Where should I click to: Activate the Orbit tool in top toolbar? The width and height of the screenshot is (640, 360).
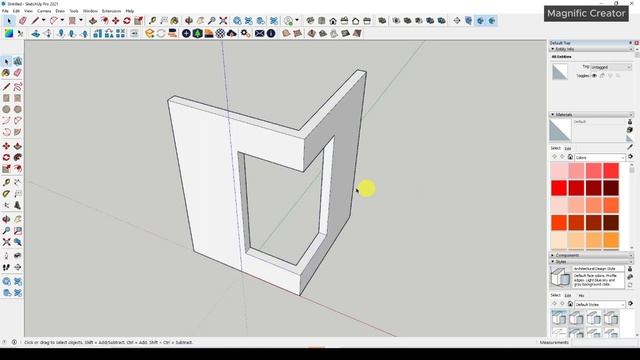click(189, 20)
